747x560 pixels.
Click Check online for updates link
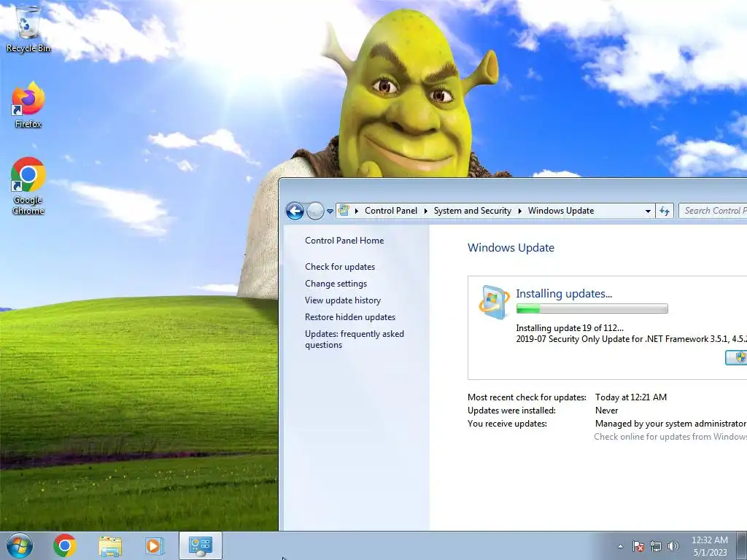coord(670,437)
